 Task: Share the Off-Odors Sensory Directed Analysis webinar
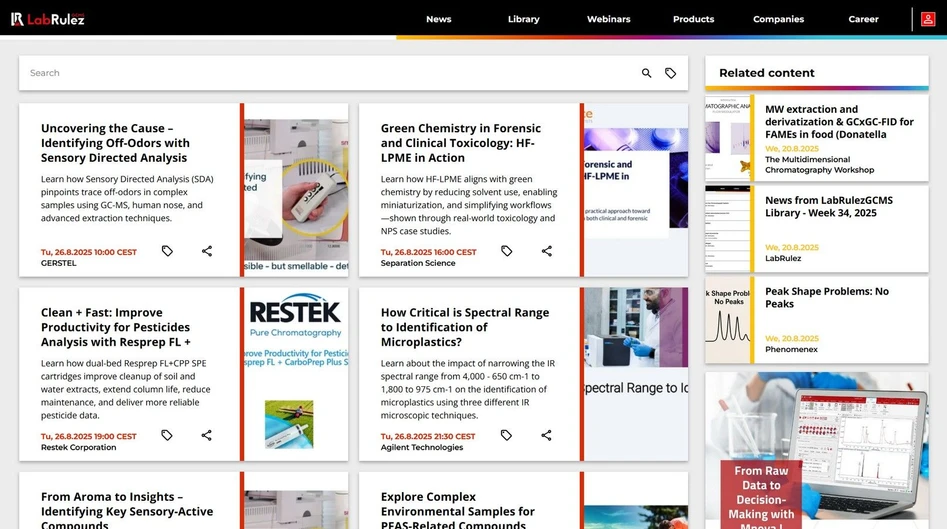tap(207, 251)
